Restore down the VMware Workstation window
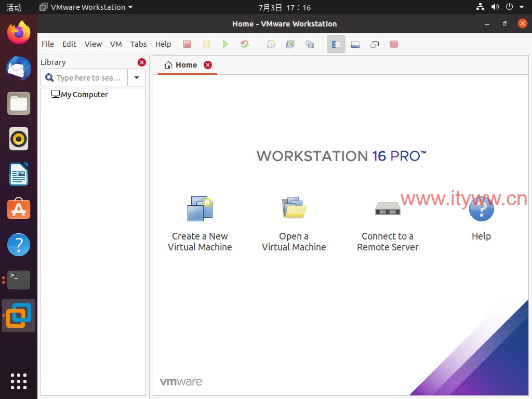532x399 pixels. (505, 24)
